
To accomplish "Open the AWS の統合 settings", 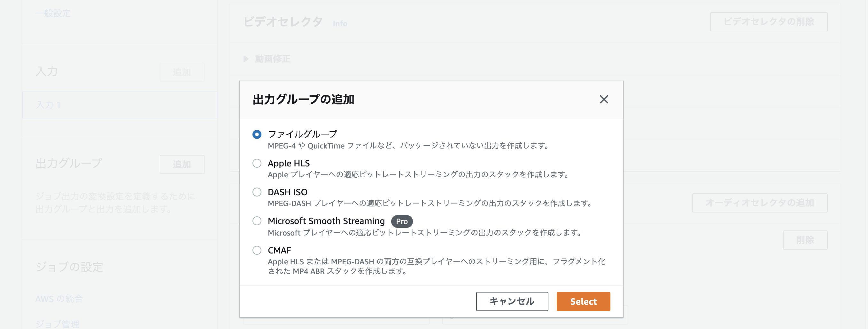I will (x=59, y=299).
